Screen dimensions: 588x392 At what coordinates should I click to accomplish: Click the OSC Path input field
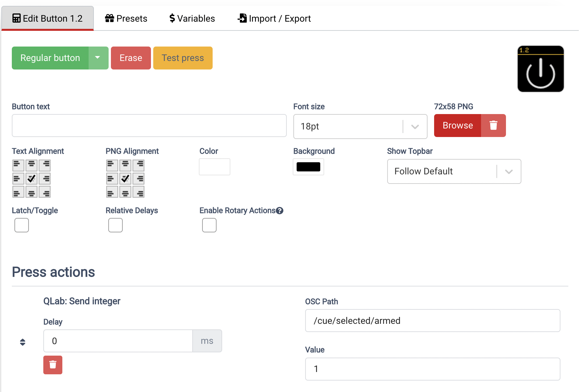tap(432, 321)
